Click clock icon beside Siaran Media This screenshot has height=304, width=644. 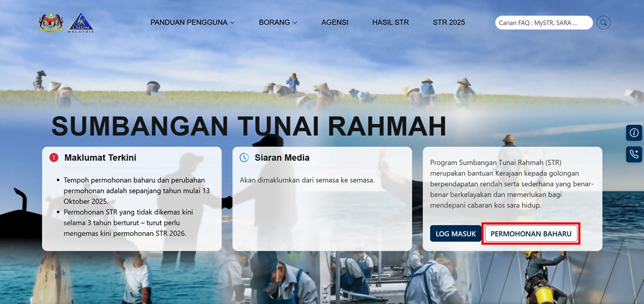pos(244,158)
